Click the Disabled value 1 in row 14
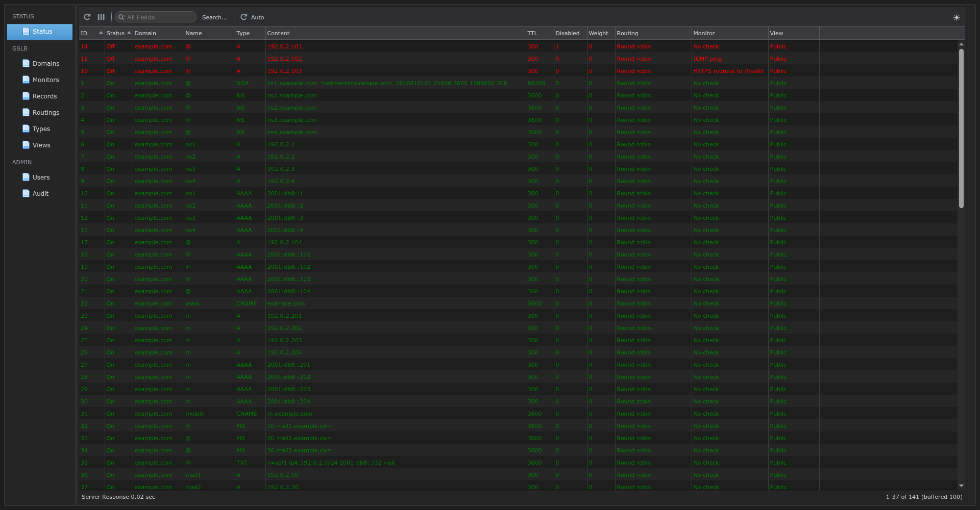The width and height of the screenshot is (980, 510). [557, 46]
